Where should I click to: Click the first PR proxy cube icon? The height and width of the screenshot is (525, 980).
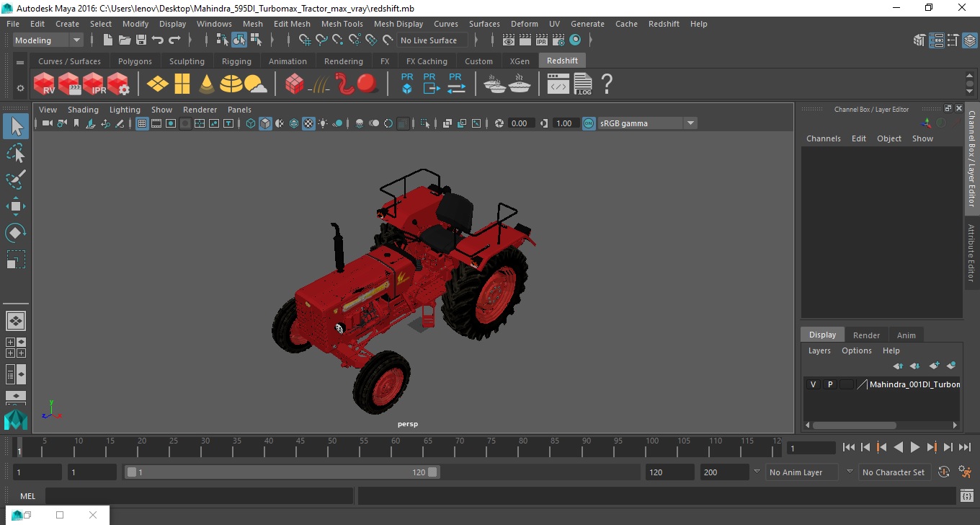tap(407, 84)
